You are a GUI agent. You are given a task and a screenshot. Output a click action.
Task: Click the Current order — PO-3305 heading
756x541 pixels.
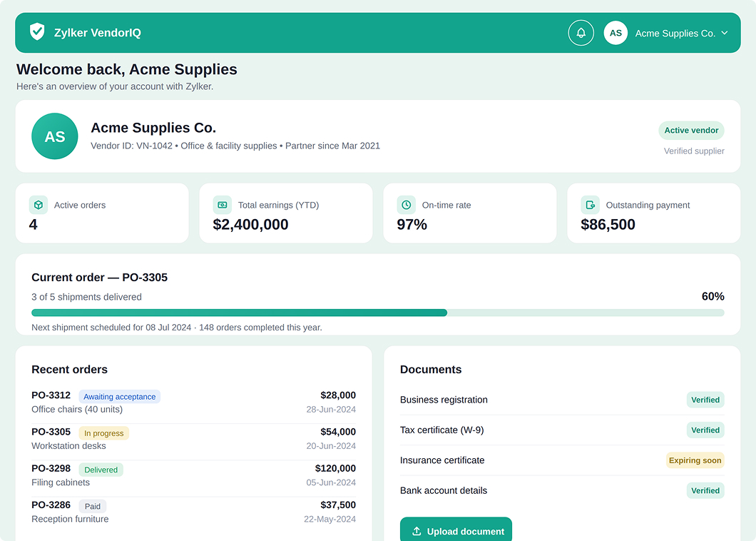(x=99, y=278)
